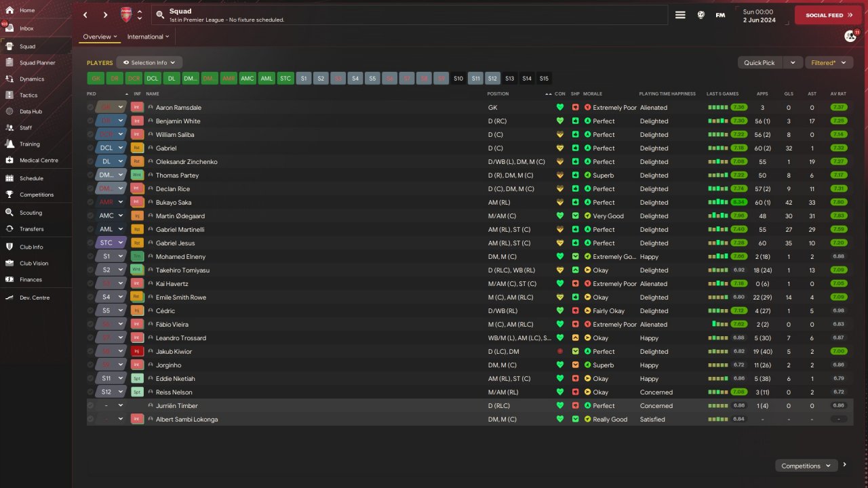868x488 pixels.
Task: Open the Filtered* dropdown
Action: [829, 62]
